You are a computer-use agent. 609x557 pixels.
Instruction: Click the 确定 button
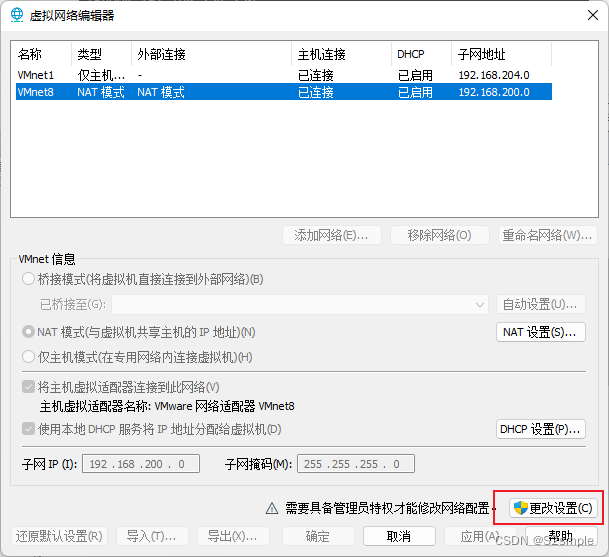[318, 536]
